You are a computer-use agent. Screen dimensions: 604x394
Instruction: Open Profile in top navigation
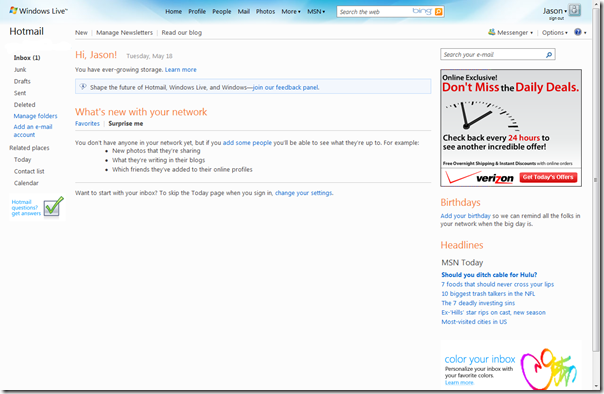coord(197,12)
